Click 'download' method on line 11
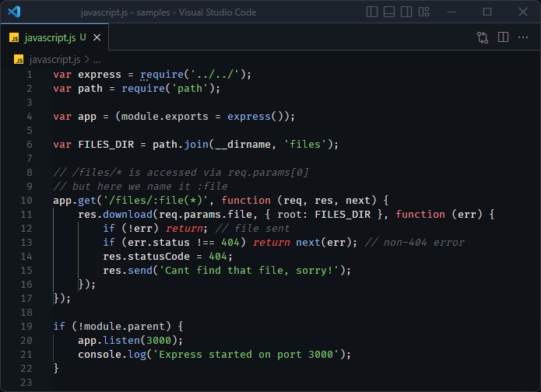Viewport: 541px width, 392px height. (128, 215)
